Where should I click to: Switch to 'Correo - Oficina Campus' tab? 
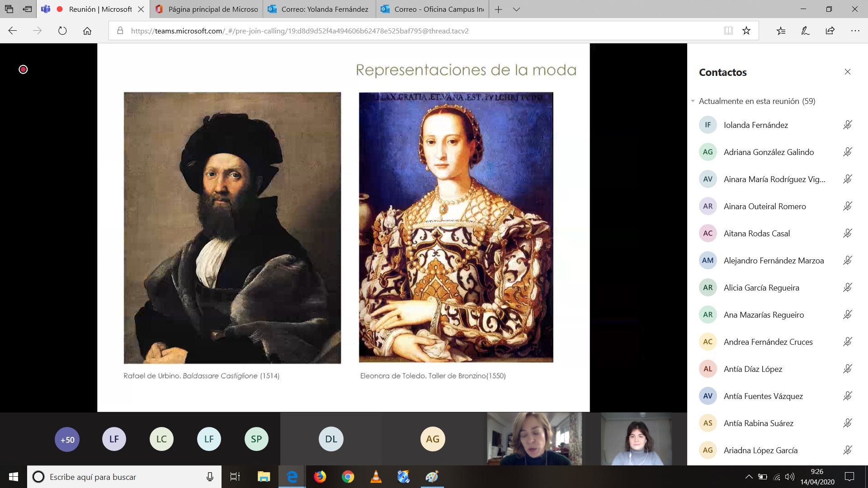pos(432,9)
